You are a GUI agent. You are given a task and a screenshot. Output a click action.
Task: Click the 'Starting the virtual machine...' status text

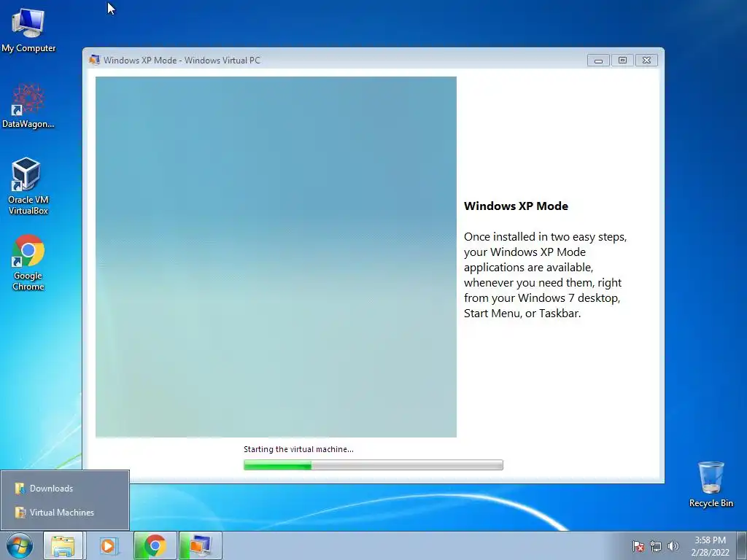pyautogui.click(x=298, y=449)
